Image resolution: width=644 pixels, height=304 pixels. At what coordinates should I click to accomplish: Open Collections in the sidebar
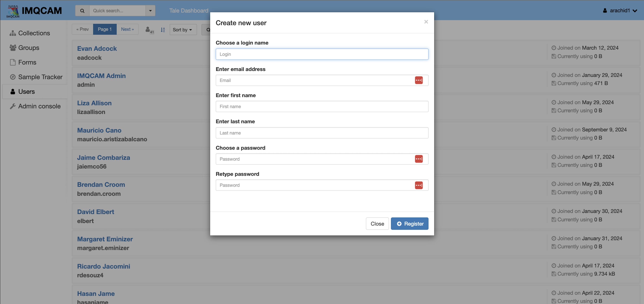(34, 33)
